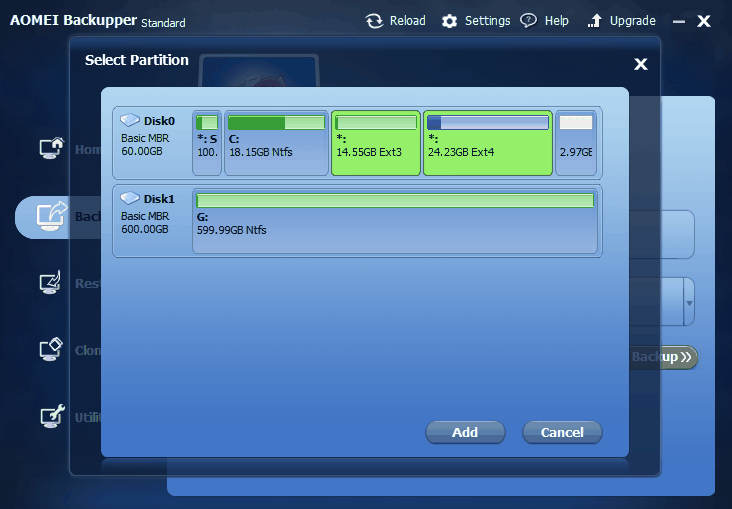Viewport: 732px width, 509px height.
Task: Open the dropdown arrow behind the dialog
Action: click(689, 303)
